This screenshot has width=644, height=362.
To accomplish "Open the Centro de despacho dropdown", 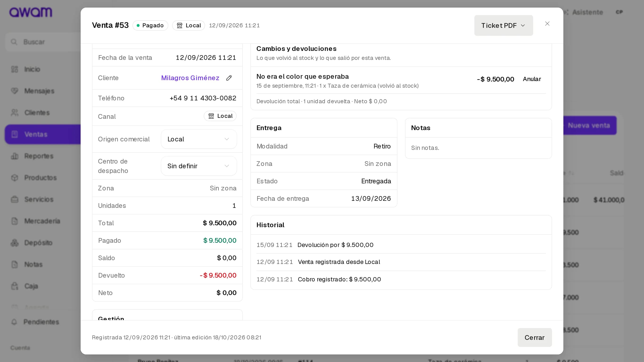I will (x=199, y=166).
